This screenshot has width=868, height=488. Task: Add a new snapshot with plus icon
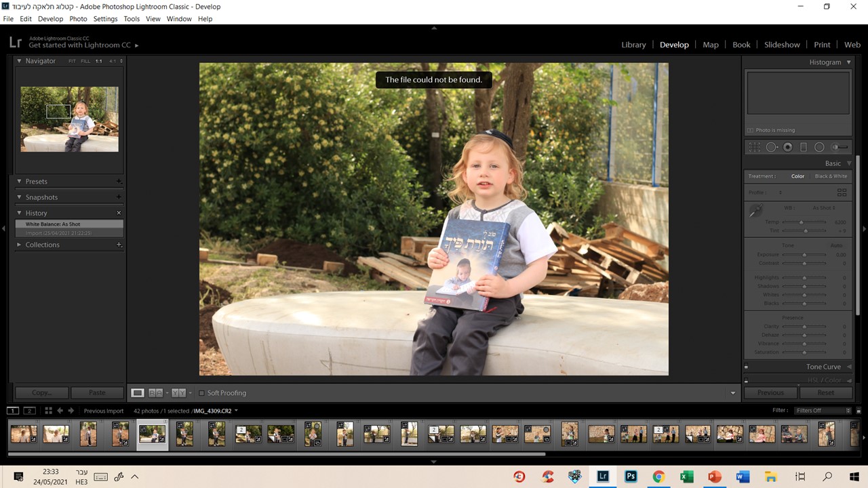(119, 197)
